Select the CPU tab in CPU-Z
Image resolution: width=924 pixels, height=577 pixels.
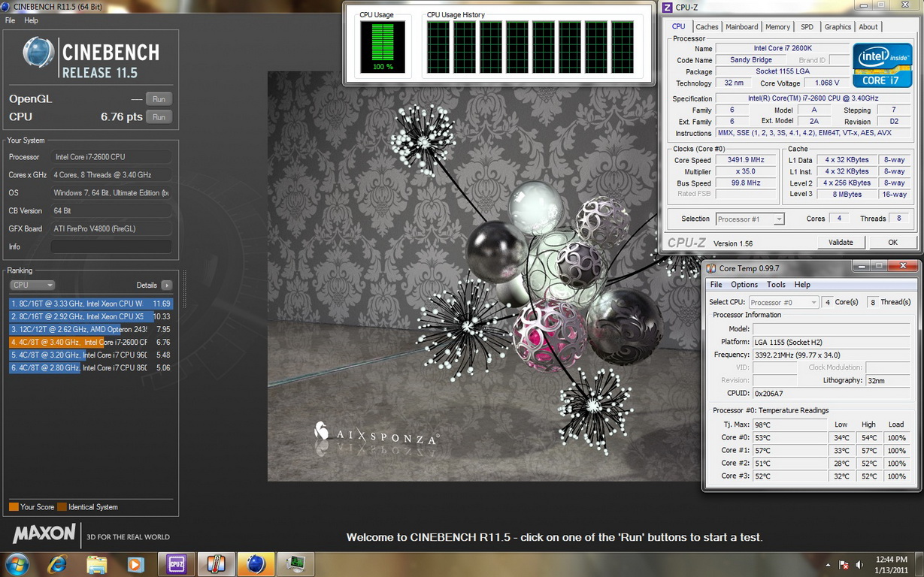pyautogui.click(x=679, y=26)
